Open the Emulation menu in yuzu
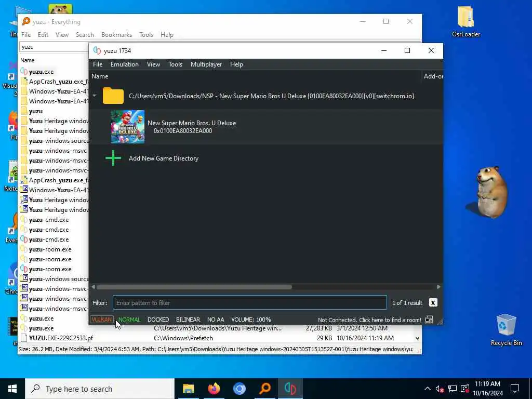This screenshot has width=532, height=399. [x=125, y=64]
